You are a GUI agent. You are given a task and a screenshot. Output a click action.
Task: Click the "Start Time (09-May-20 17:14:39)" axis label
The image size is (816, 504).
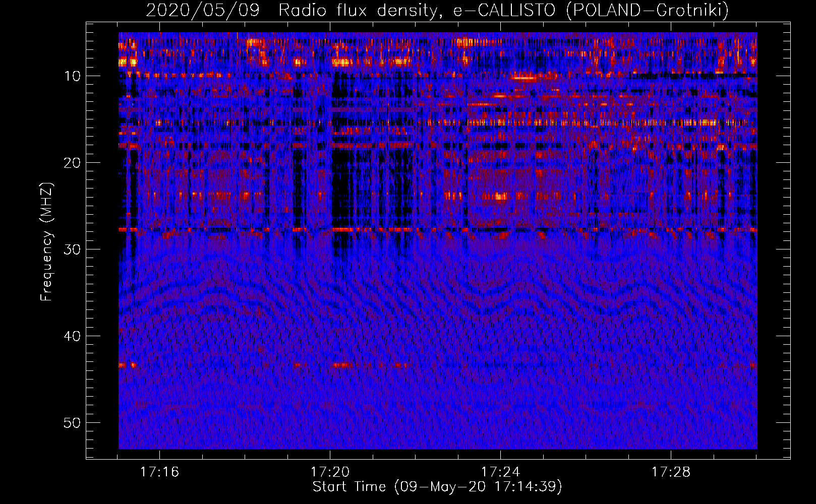pos(437,487)
